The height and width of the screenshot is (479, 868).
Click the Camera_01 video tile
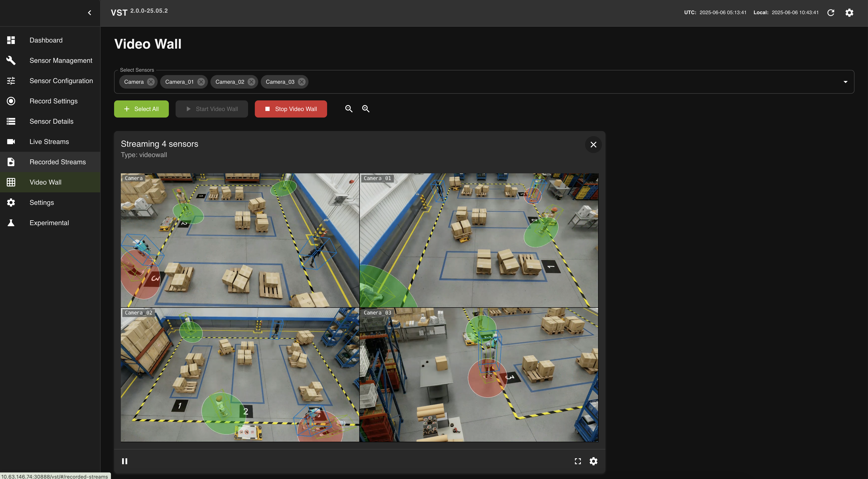pyautogui.click(x=479, y=239)
